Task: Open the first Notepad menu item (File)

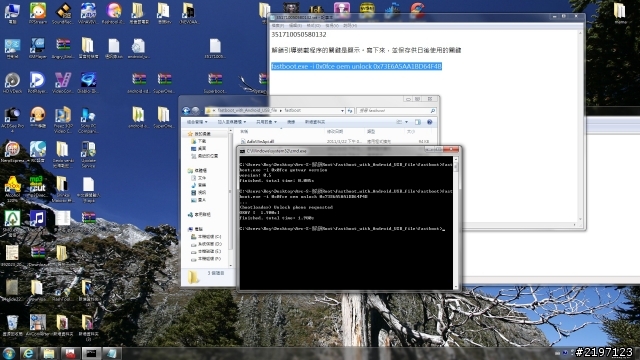Action: pyautogui.click(x=278, y=25)
